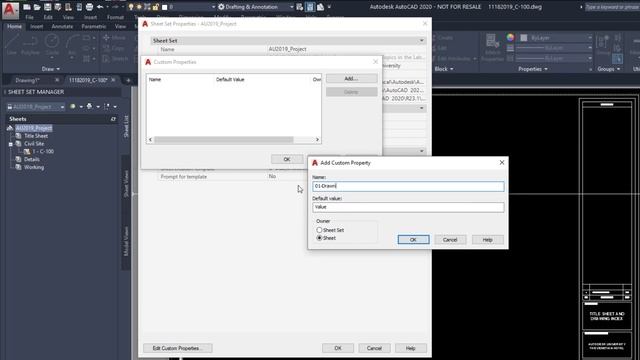Click OK in Custom Properties dialog
Viewport: 640px width, 360px height.
click(287, 159)
